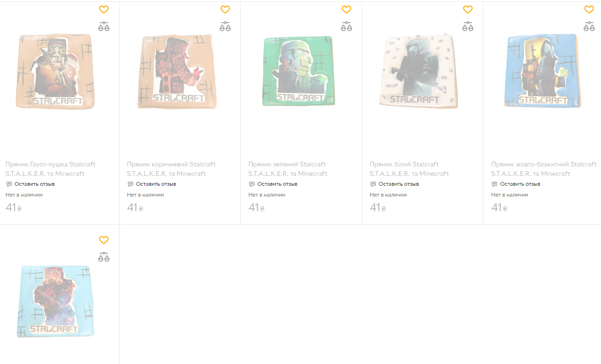Add light-blue gingerbread to compare list
Viewport: 601px width, 364px height.
pos(104,257)
